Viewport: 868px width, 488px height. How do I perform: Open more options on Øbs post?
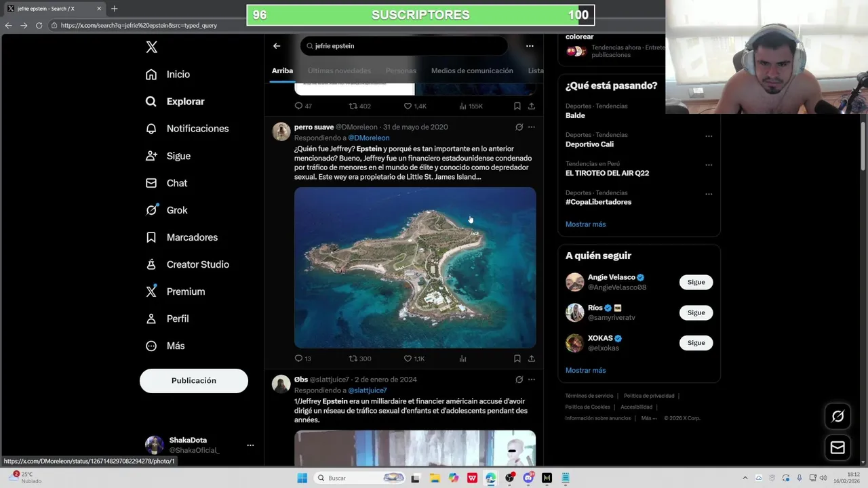coord(532,380)
